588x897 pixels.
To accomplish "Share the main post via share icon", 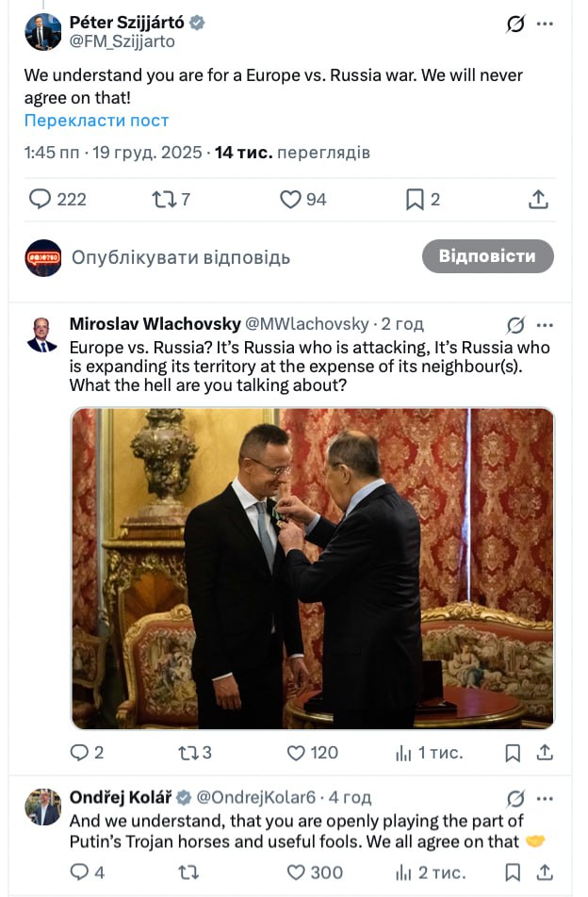I will [x=538, y=199].
